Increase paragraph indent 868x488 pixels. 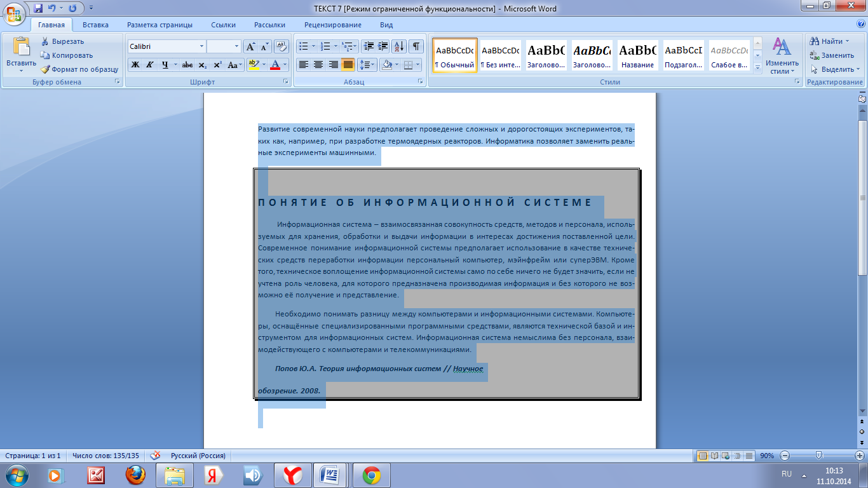tap(383, 46)
